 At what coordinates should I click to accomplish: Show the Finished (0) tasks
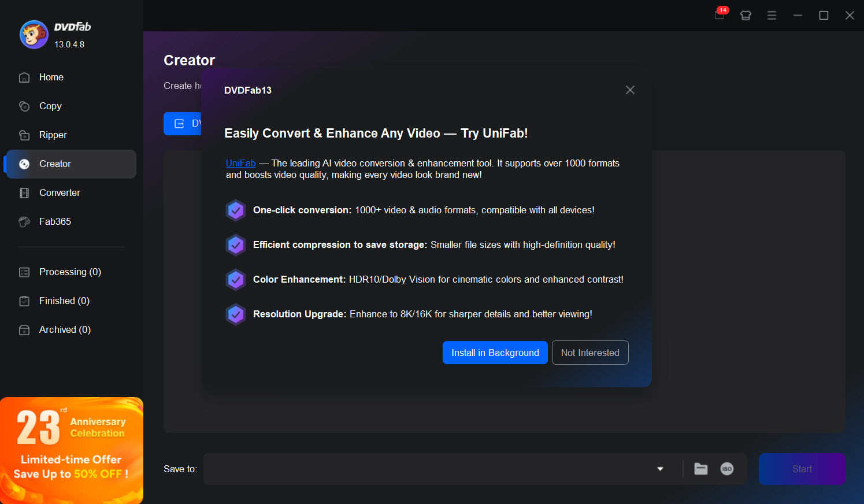click(64, 301)
